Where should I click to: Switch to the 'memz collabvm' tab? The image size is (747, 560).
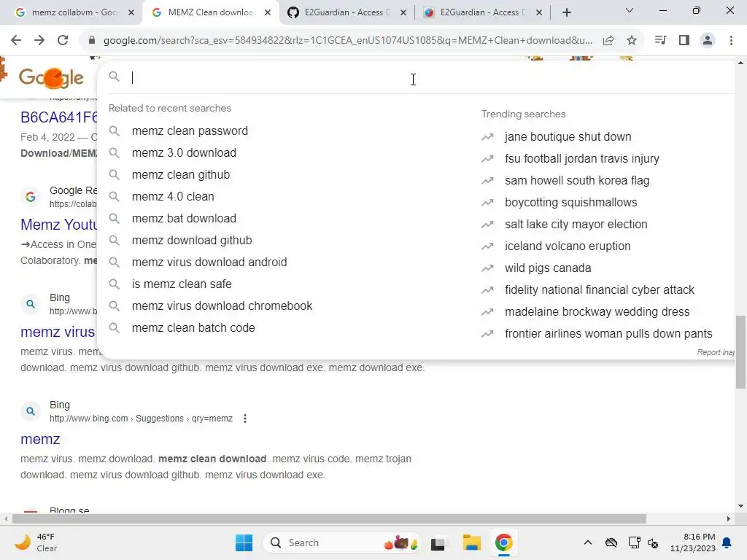click(74, 12)
